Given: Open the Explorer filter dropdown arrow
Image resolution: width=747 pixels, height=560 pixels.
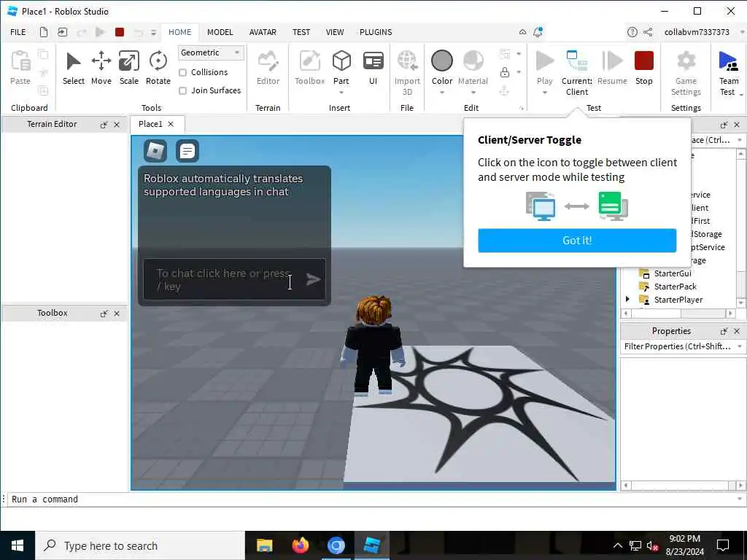Looking at the screenshot, I should pos(740,140).
